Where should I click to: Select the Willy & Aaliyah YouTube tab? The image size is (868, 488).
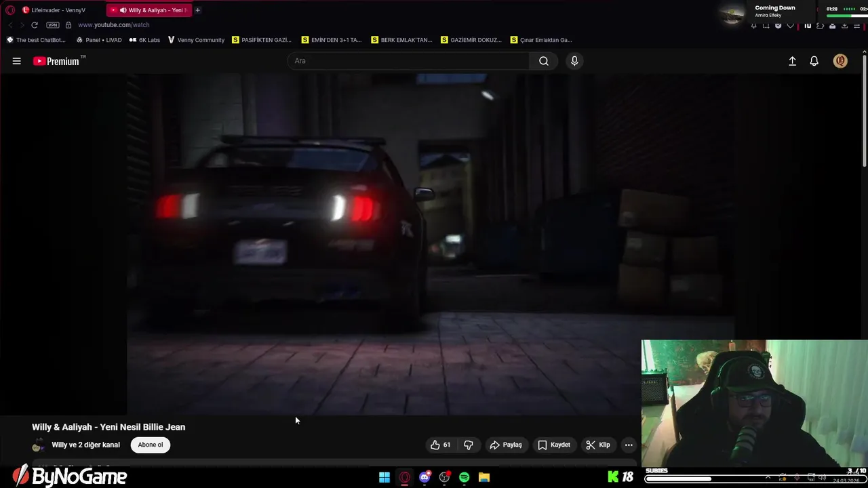[149, 10]
